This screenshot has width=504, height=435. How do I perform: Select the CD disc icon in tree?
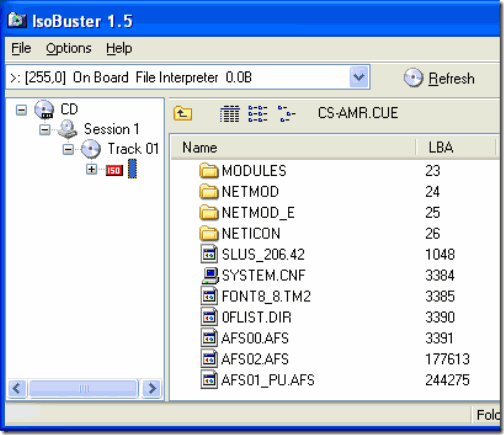pos(44,109)
